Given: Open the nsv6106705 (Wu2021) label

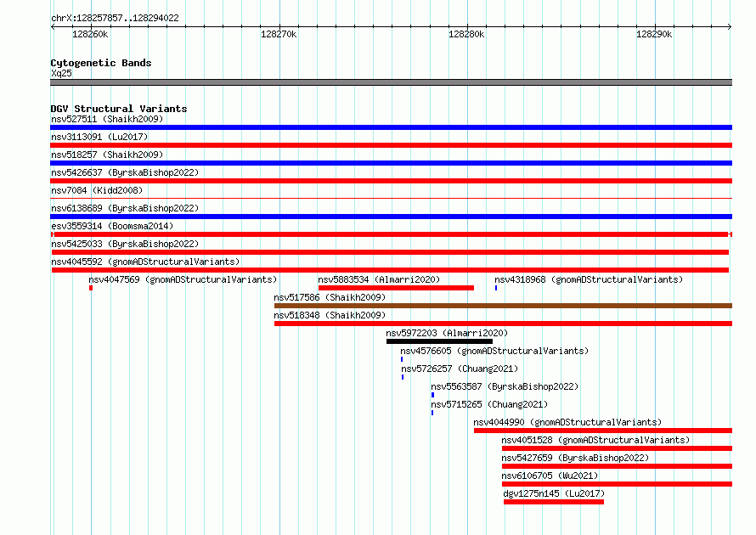Looking at the screenshot, I should pyautogui.click(x=550, y=476).
